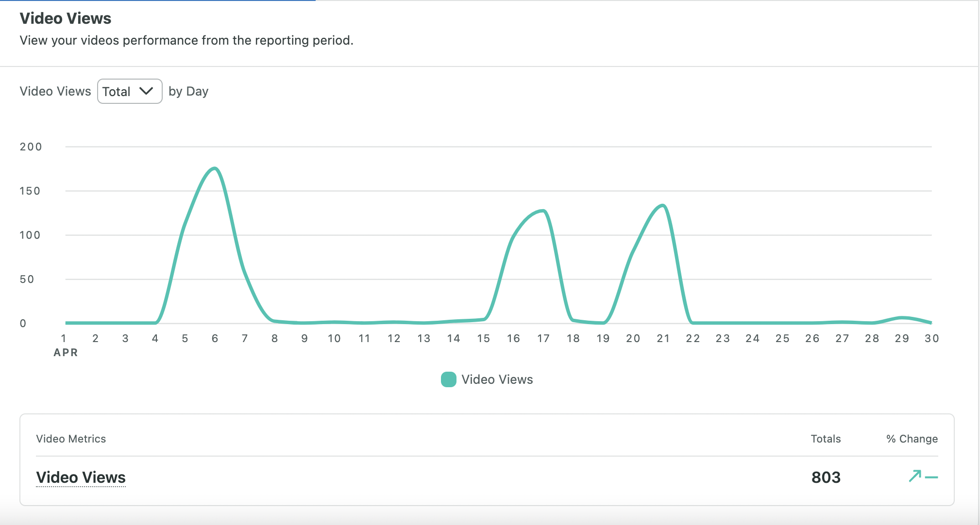
Task: Click the upward trend arrow icon
Action: coord(915,476)
